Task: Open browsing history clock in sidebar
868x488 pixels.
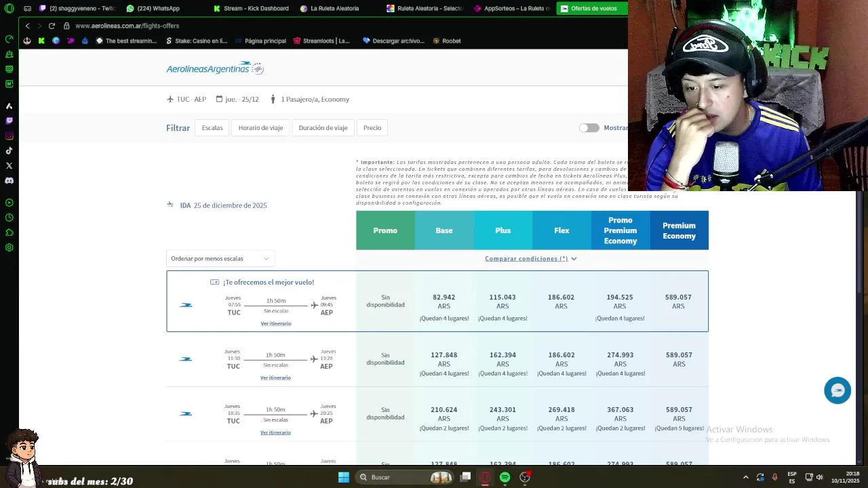Action: 9,218
